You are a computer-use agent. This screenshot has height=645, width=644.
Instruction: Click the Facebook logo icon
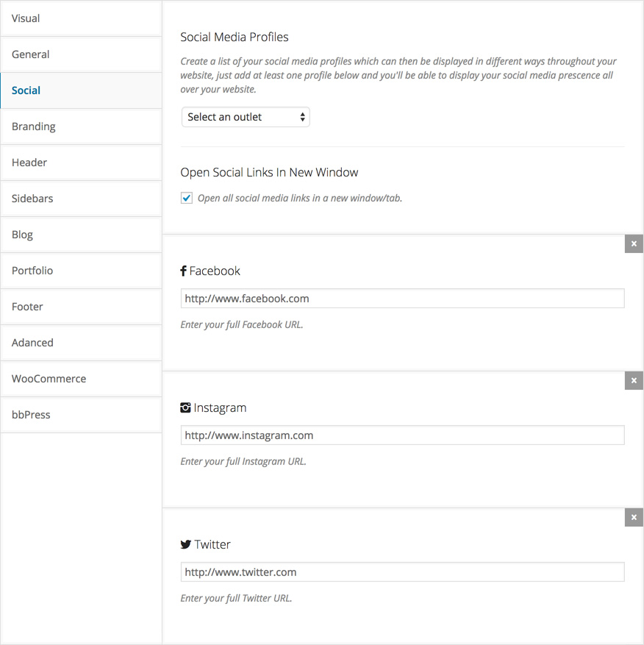tap(184, 271)
